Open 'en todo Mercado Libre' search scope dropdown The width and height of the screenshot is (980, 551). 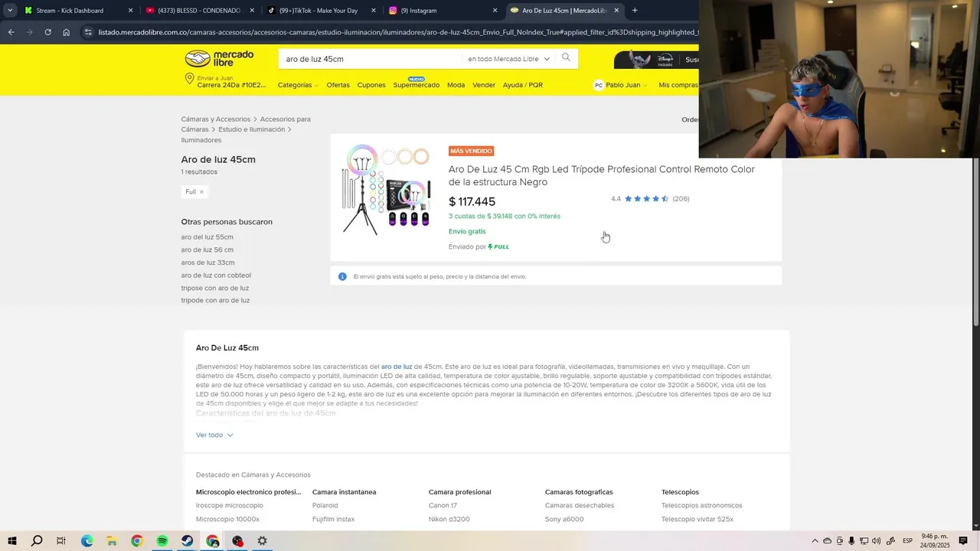(509, 59)
